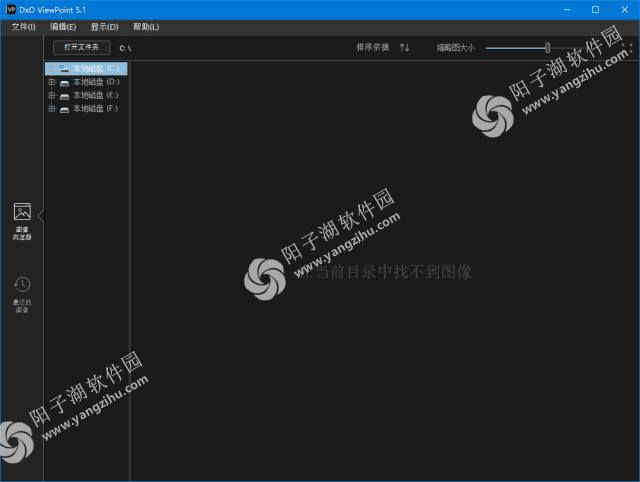Image resolution: width=640 pixels, height=482 pixels.
Task: Expand the 本地磁盘 (F:) tree node
Action: pos(51,109)
